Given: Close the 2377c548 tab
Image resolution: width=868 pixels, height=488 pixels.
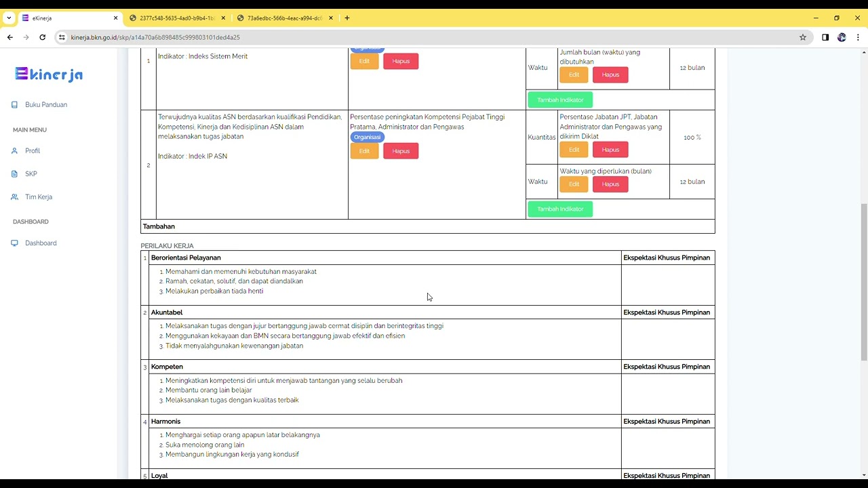Looking at the screenshot, I should click(223, 18).
